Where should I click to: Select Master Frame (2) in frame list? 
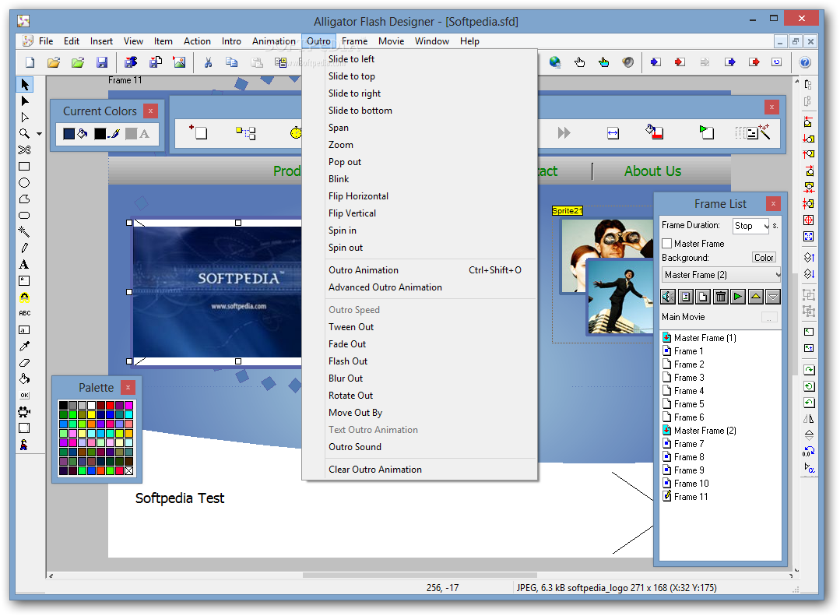point(699,431)
